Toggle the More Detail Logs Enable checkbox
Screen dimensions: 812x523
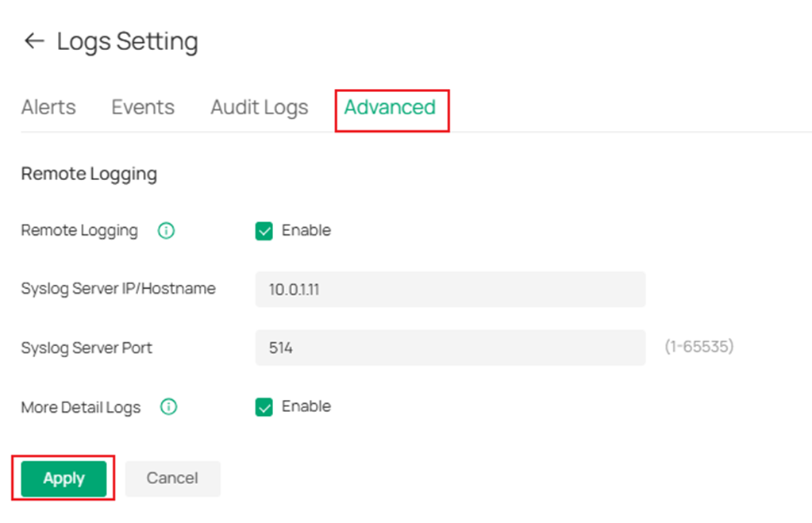point(264,407)
